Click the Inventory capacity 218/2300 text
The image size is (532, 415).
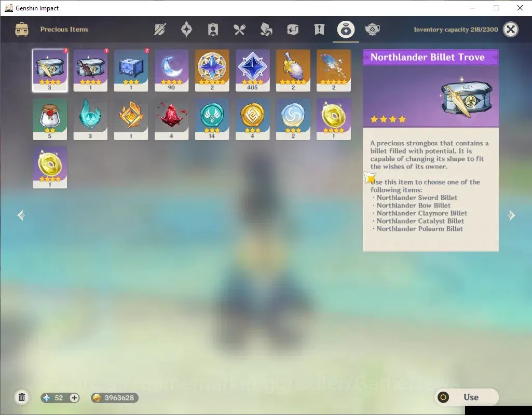click(x=456, y=30)
